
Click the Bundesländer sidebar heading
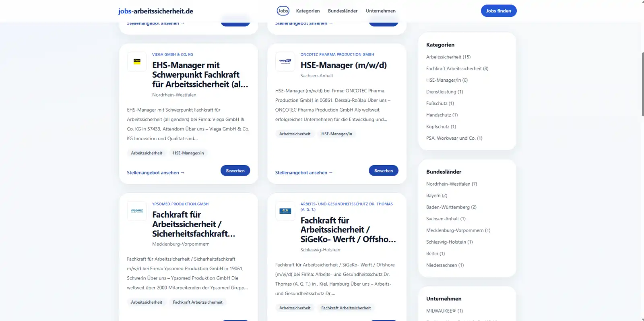tap(444, 172)
